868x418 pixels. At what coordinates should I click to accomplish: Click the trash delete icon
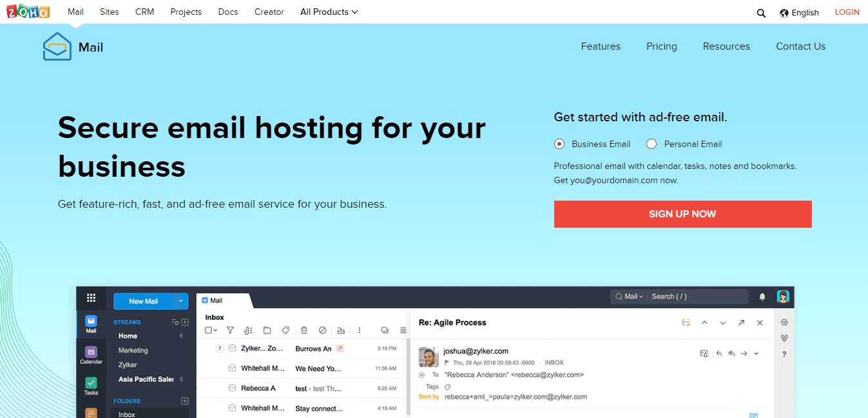pyautogui.click(x=304, y=330)
